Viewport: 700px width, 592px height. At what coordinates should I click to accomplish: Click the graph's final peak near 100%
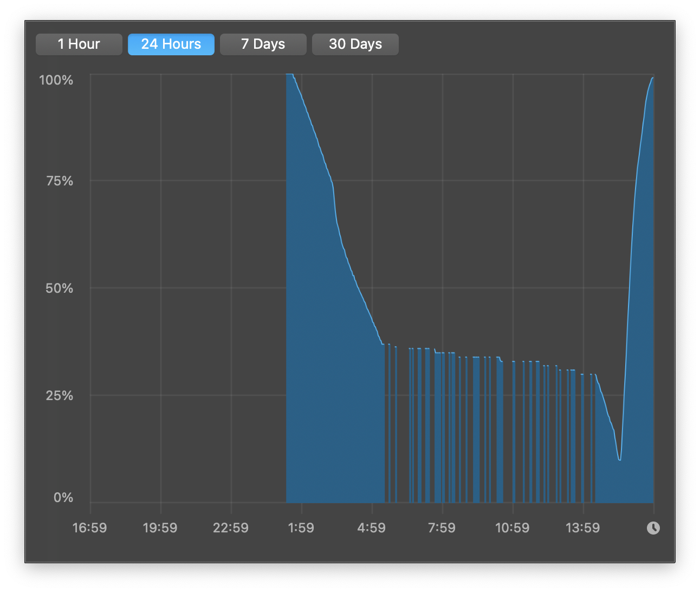(x=652, y=79)
